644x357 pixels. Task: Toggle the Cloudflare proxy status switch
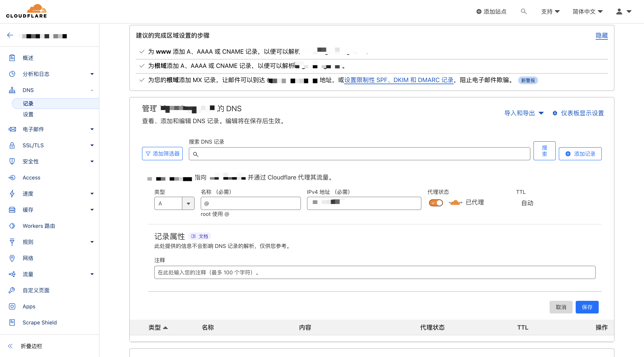click(x=436, y=203)
